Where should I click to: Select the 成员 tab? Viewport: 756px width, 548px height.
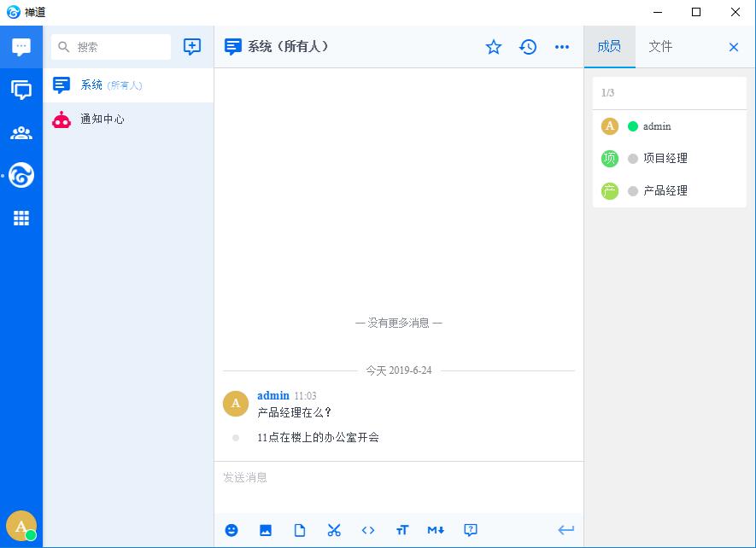[609, 47]
